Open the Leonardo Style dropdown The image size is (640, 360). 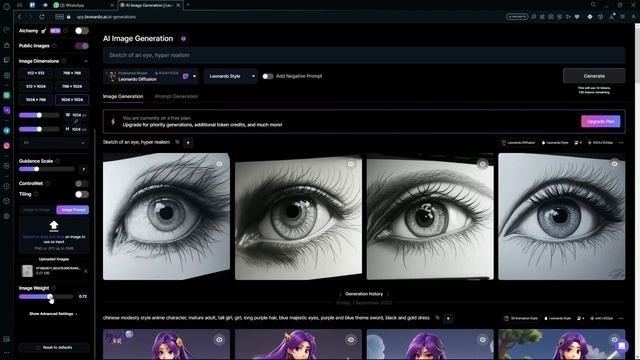[231, 76]
